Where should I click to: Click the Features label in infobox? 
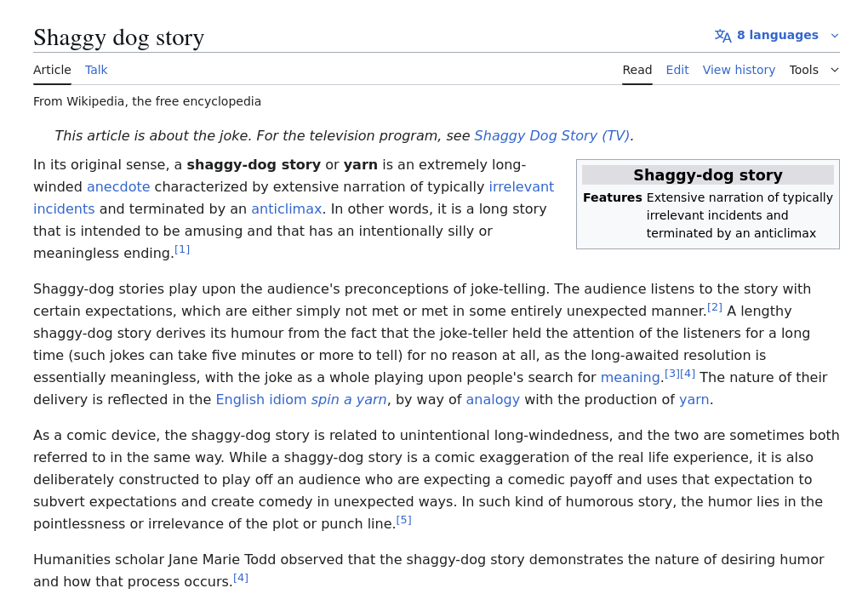click(612, 197)
